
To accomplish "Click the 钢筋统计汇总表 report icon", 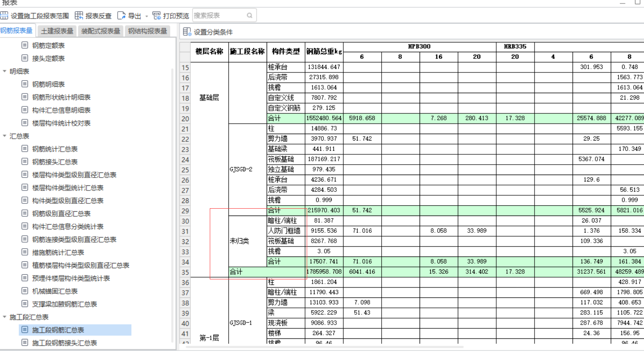I will pyautogui.click(x=25, y=149).
